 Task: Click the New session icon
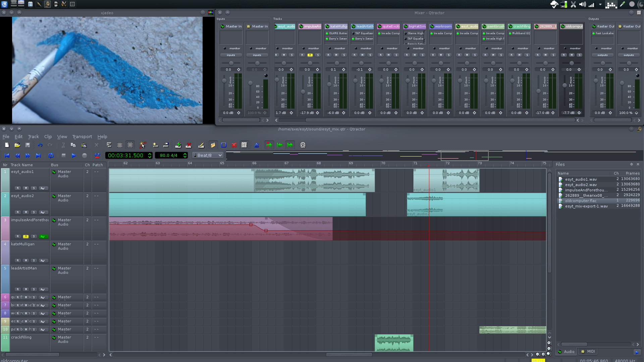coord(7,145)
